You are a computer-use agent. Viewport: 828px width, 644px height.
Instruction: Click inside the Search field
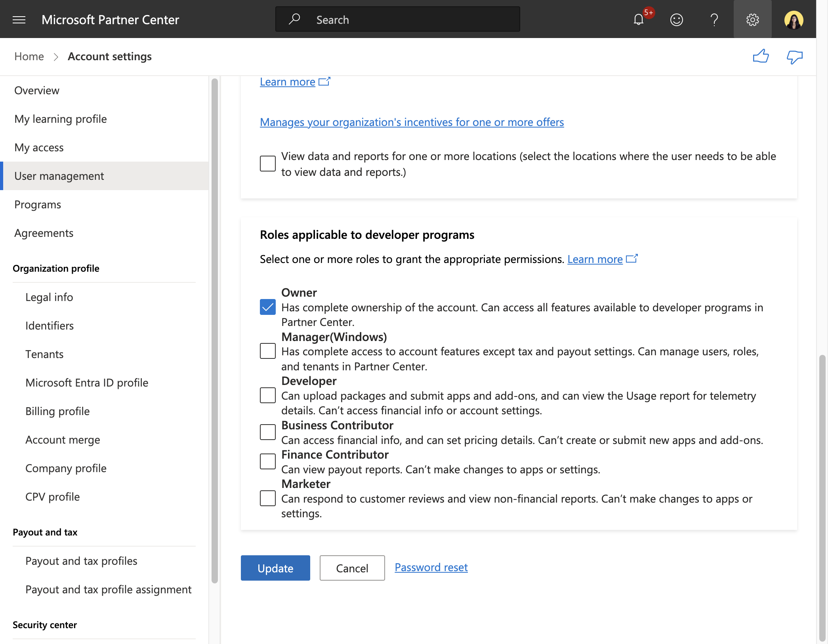tap(397, 19)
